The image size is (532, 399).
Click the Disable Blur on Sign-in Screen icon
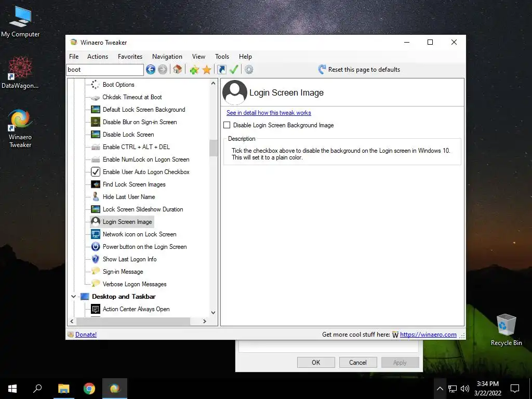(x=96, y=122)
